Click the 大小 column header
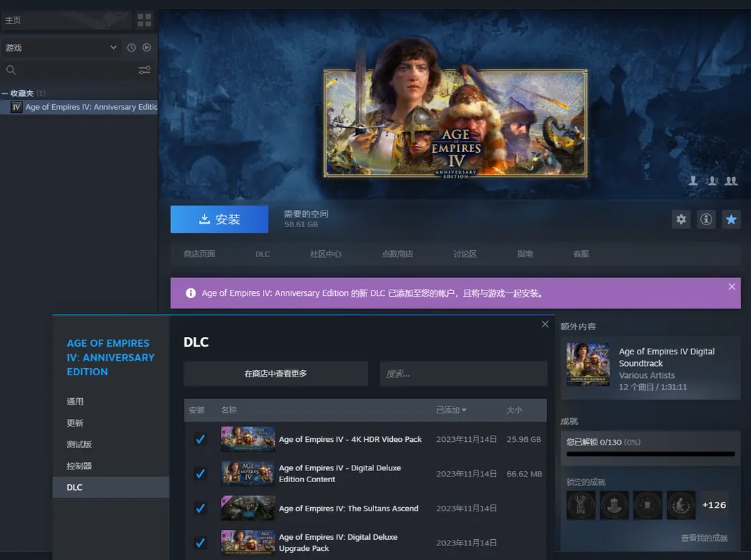Screen dimensions: 751x560 coord(515,410)
